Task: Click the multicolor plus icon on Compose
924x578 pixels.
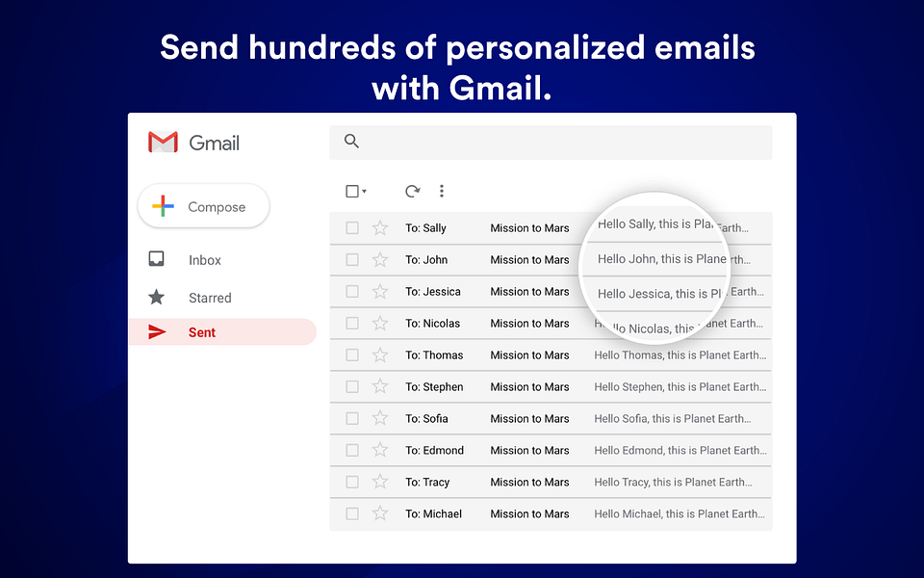Action: (x=164, y=206)
